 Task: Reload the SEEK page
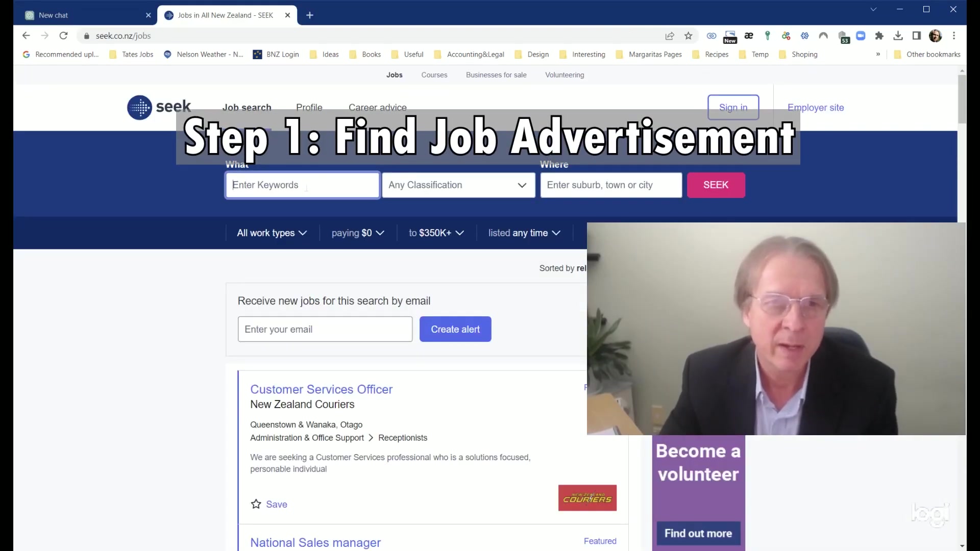click(63, 36)
